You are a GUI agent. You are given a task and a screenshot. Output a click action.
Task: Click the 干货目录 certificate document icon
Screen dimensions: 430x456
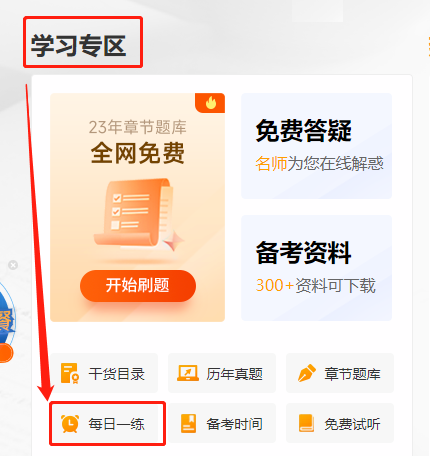[70, 374]
